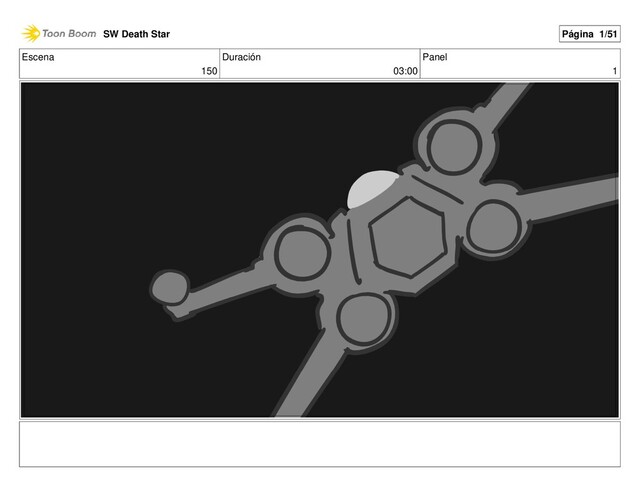Click the scene number '150'

[209, 71]
